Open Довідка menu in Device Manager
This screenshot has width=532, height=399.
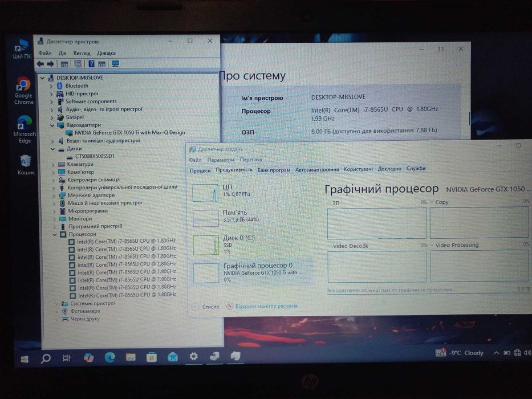pyautogui.click(x=106, y=53)
